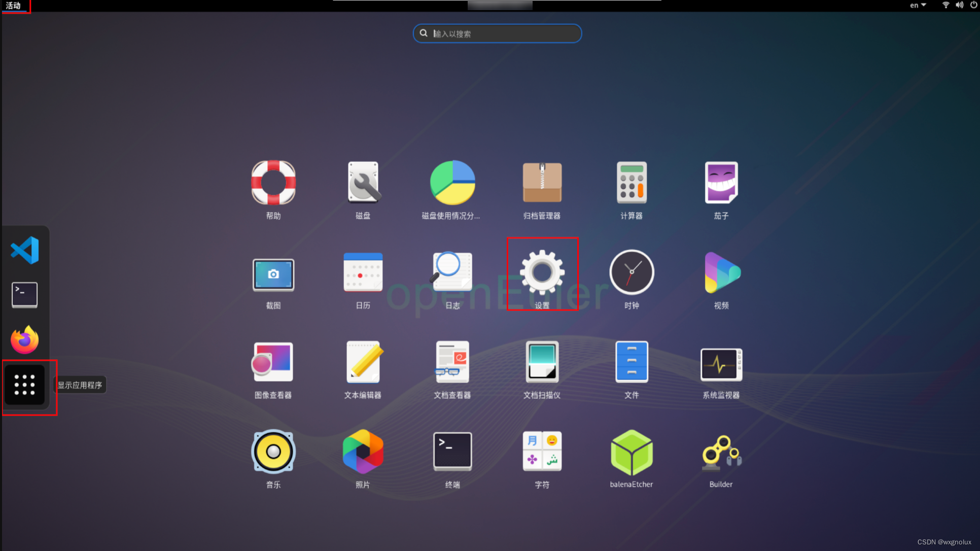Launch the 归档管理器 archive manager
This screenshot has height=551, width=980.
(542, 183)
